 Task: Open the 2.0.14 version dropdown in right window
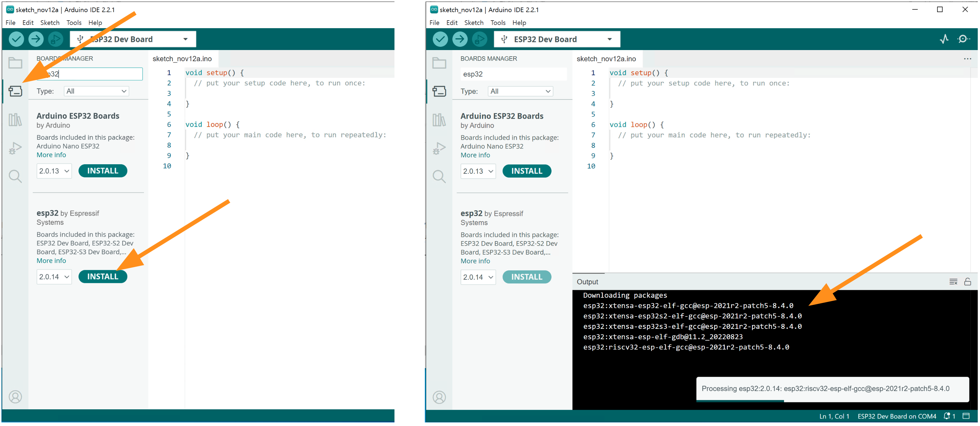(x=478, y=277)
